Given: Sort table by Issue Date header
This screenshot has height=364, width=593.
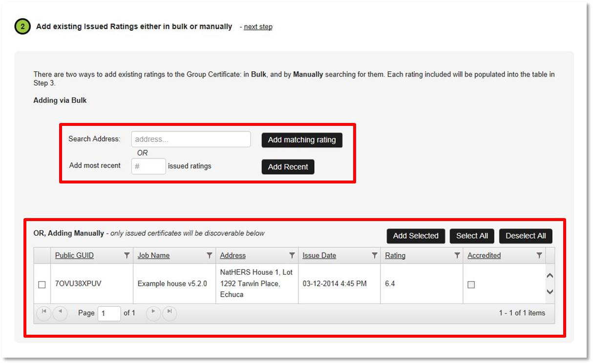Looking at the screenshot, I should (319, 256).
